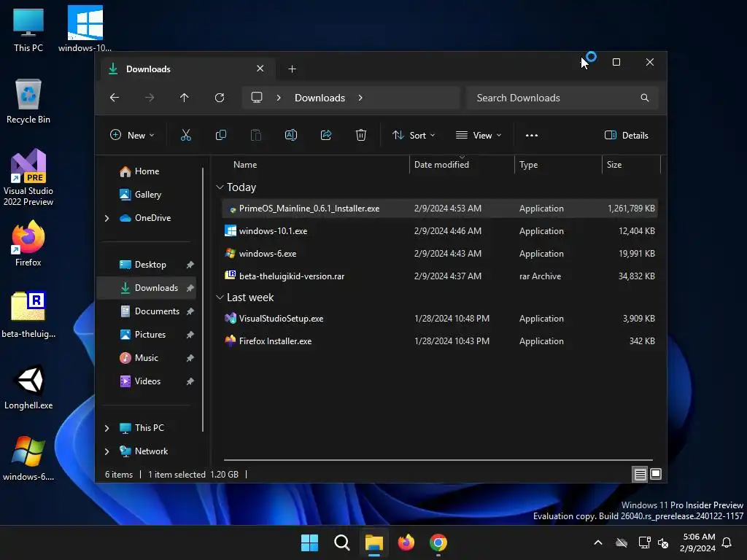Image resolution: width=747 pixels, height=560 pixels.
Task: Select Firefox desktop shortcut
Action: pyautogui.click(x=28, y=244)
